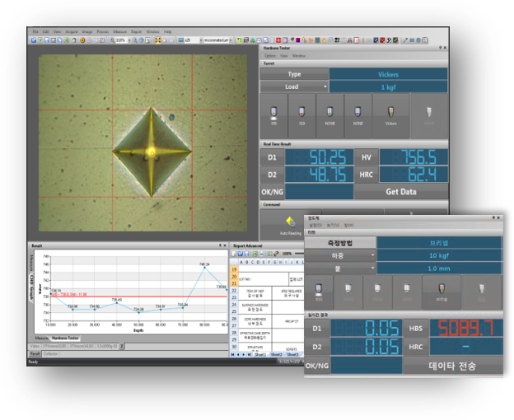Screen dimensions: 514x420
Task: Click the letter A text icon
Action: (x=350, y=40)
